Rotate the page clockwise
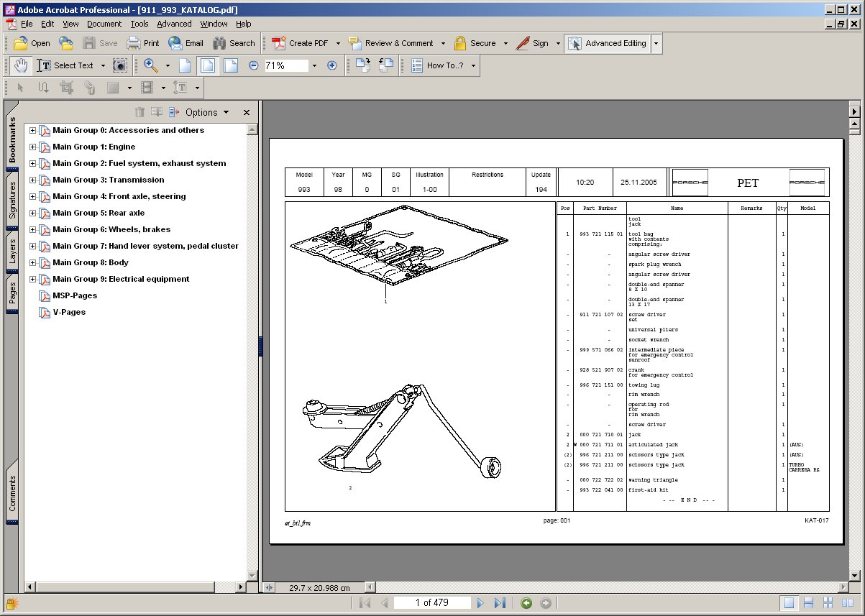 [362, 65]
